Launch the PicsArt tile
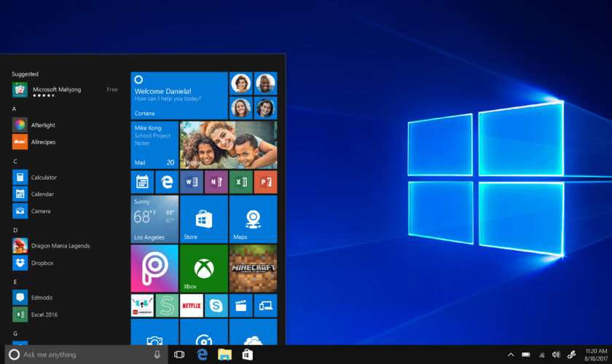 (154, 268)
